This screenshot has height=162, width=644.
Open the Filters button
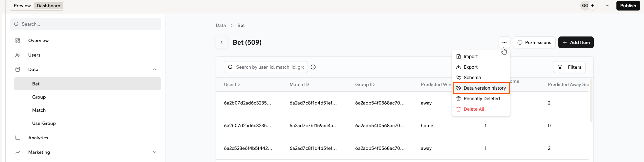pos(569,67)
